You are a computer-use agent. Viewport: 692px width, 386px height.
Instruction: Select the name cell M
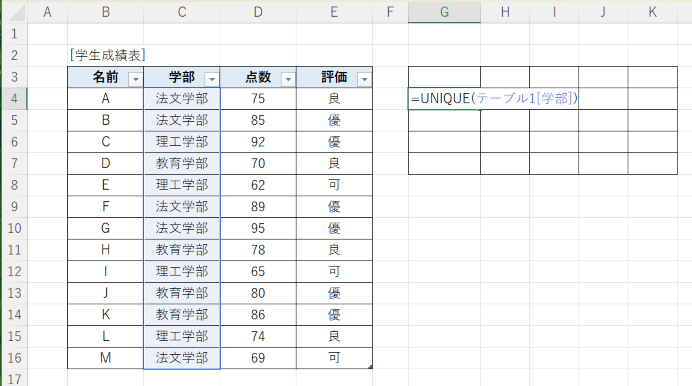click(105, 358)
